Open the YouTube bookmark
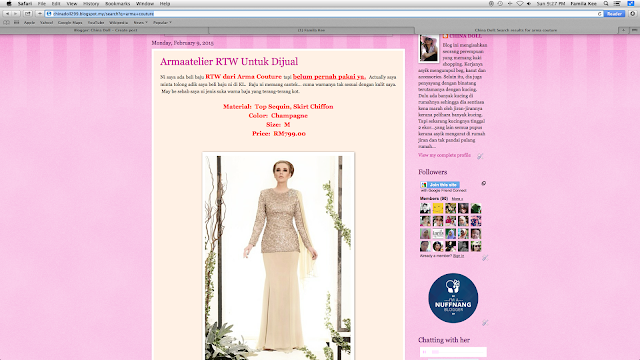Screen dimensions: 640x360 pos(96,22)
